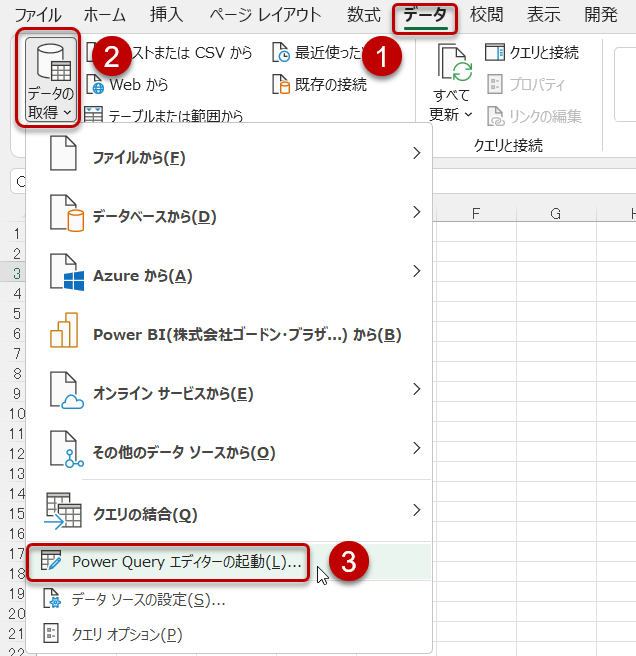Expand the オンライン サービスから submenu arrow
The height and width of the screenshot is (656, 636).
tap(416, 389)
